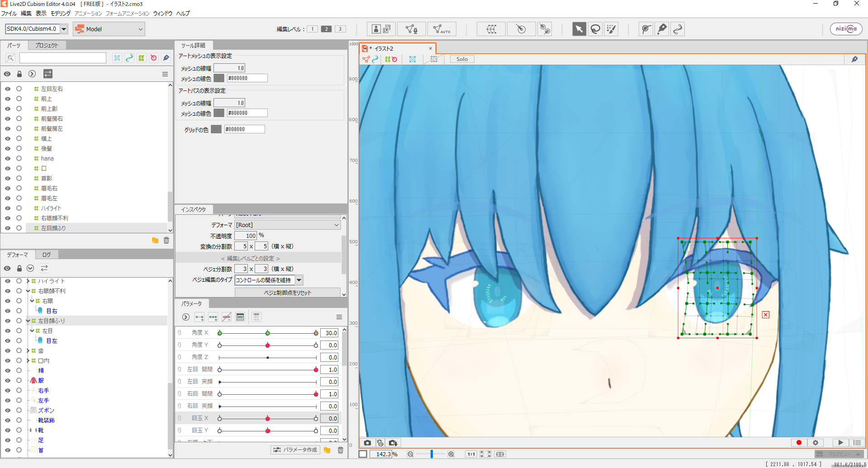Viewport: 868px width, 468px height.
Task: Open the Parameters panel hamburger menu
Action: pos(339,317)
